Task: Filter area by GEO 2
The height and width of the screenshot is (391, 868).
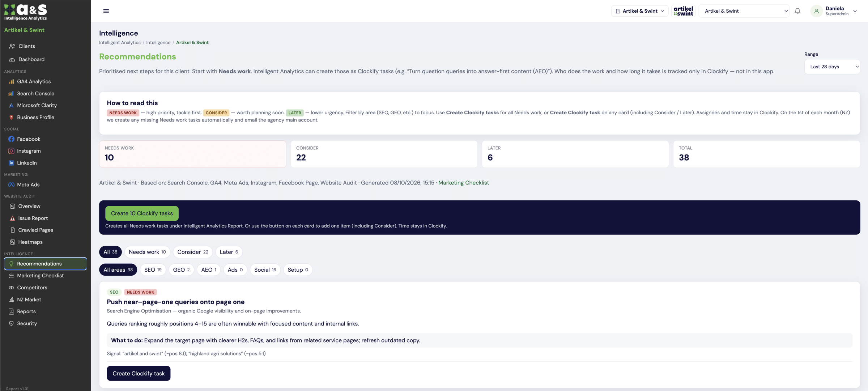Action: tap(181, 270)
